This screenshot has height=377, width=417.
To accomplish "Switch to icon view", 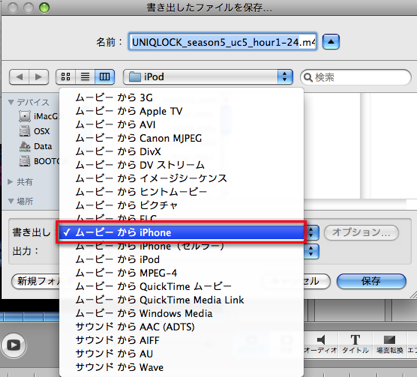I will [x=66, y=77].
